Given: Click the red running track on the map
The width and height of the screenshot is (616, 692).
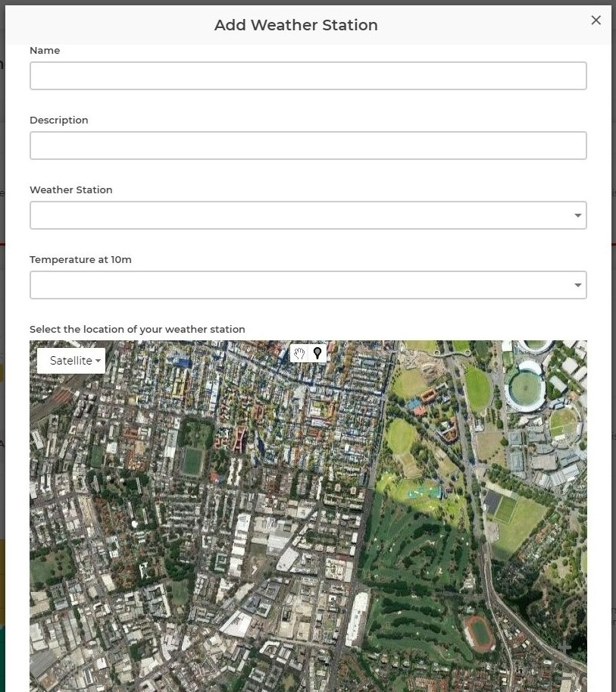Looking at the screenshot, I should click(479, 632).
